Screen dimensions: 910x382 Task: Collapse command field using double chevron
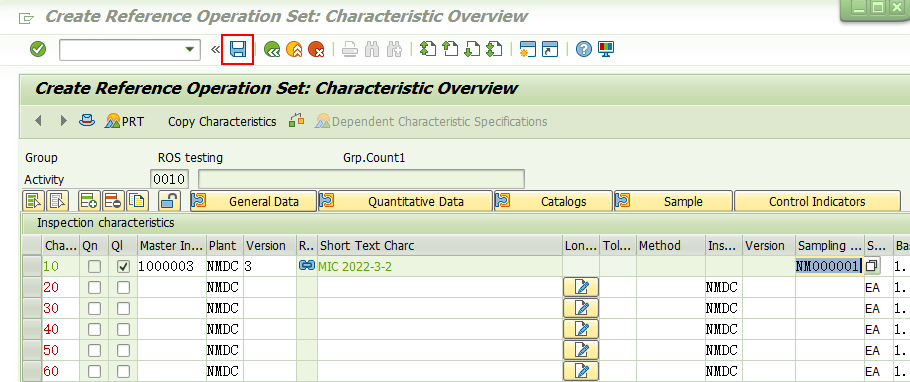click(x=215, y=50)
